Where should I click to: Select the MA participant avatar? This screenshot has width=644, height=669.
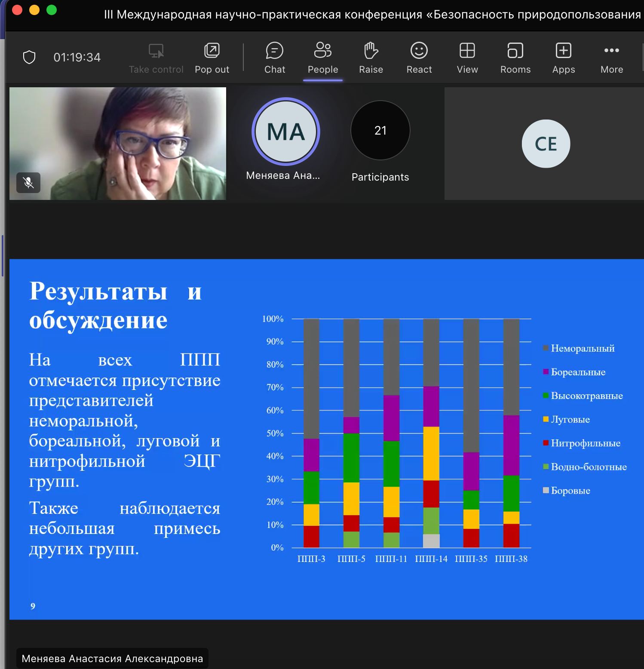286,132
